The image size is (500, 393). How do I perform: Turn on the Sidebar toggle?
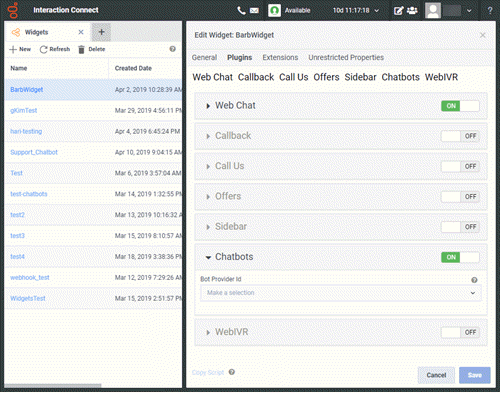pyautogui.click(x=460, y=227)
